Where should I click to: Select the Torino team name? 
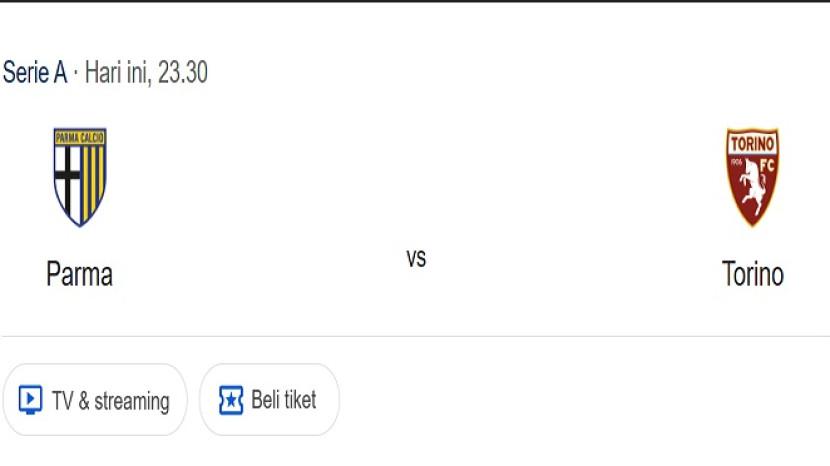(752, 274)
